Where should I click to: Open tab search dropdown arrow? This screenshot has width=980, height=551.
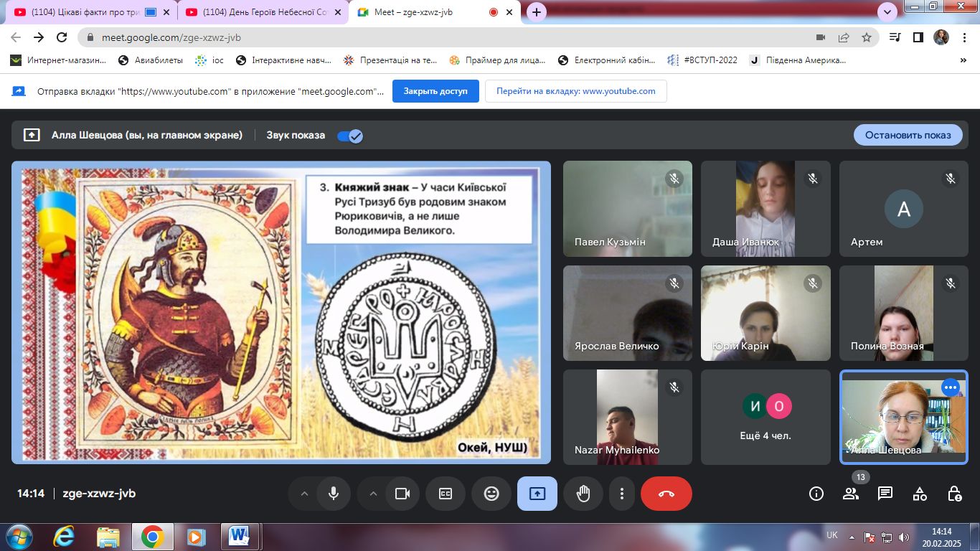click(887, 12)
